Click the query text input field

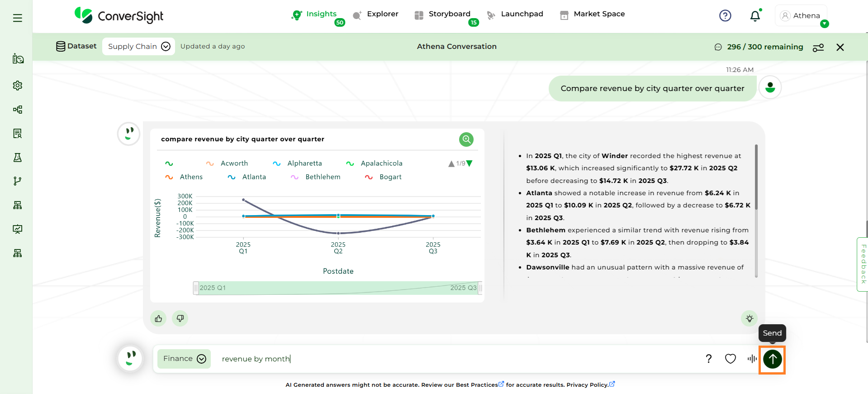tap(452, 359)
